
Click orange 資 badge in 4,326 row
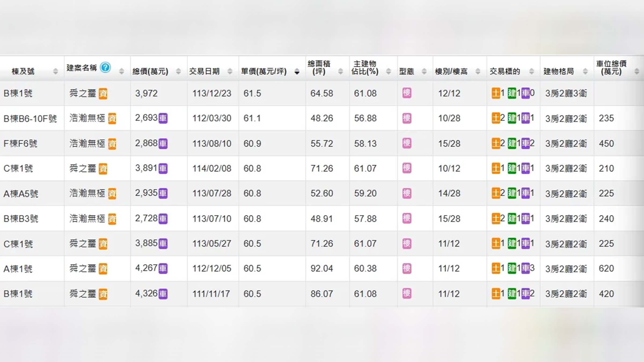click(x=103, y=294)
